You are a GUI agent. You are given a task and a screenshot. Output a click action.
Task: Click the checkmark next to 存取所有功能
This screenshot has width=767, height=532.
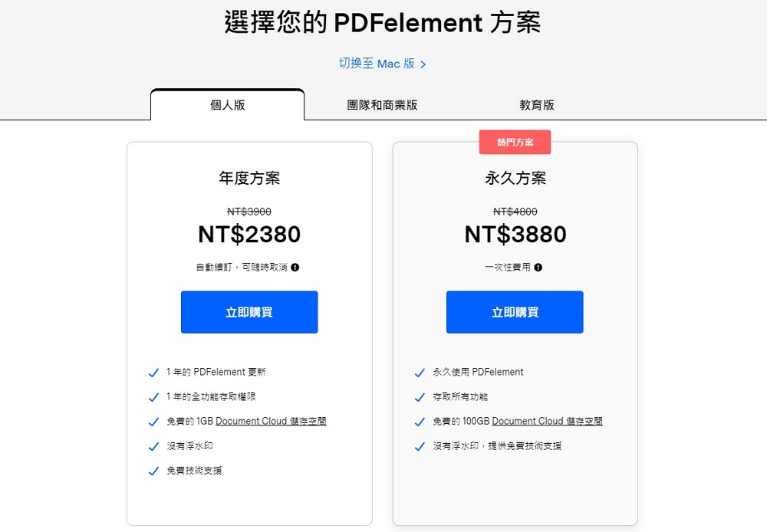(x=420, y=396)
